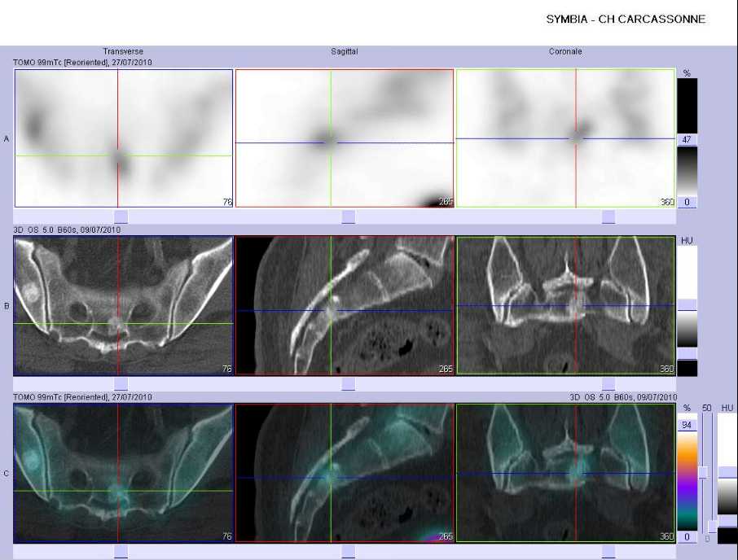Click slice slider handle under row C fused coronal
Screen dimensions: 738x560
click(608, 552)
